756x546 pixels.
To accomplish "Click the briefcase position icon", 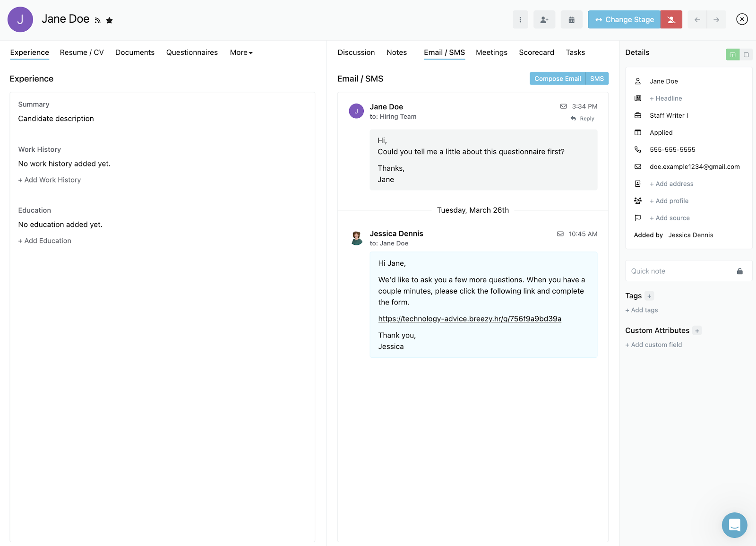I will pos(638,115).
